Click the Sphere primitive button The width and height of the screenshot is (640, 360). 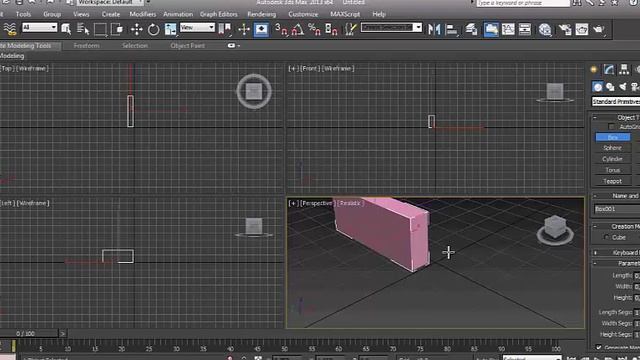click(x=613, y=148)
